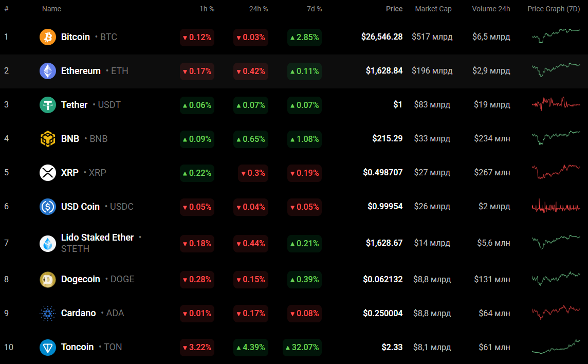Open the Lido Staked Ether name link
This screenshot has height=364, width=588.
click(97, 238)
